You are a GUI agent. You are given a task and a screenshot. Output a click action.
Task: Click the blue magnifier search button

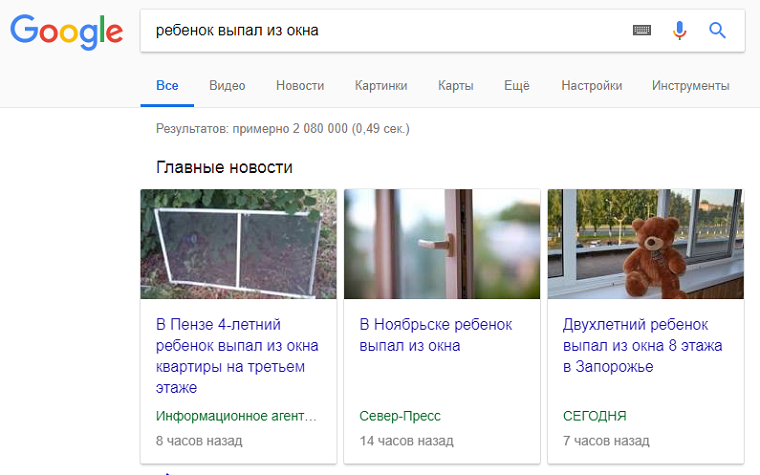coord(717,31)
